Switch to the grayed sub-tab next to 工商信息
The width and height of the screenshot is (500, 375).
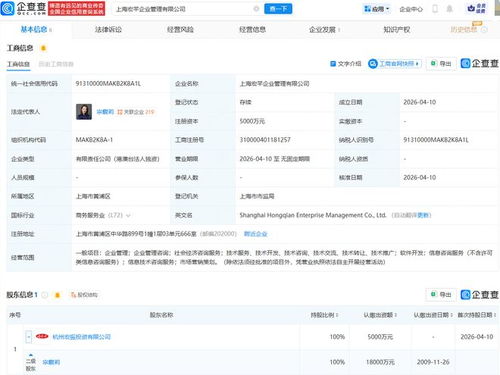click(56, 64)
